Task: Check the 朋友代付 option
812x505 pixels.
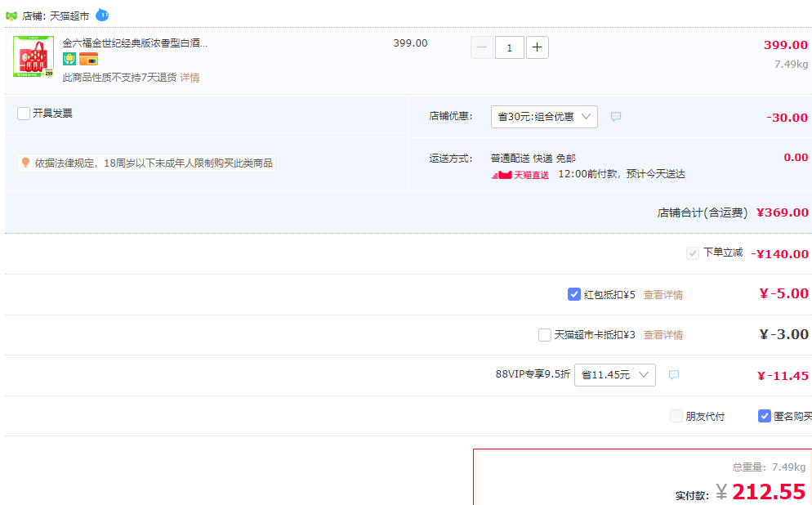Action: [676, 416]
